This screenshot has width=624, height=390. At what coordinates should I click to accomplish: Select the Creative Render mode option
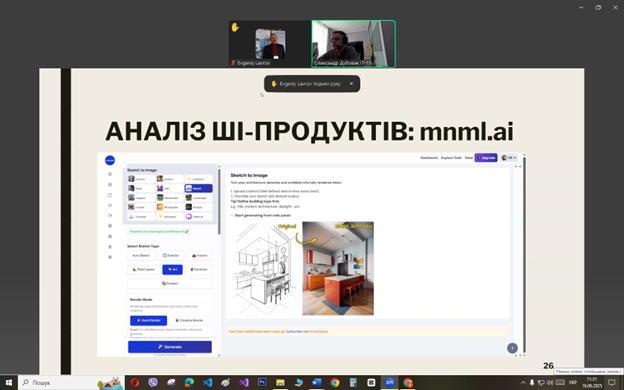189,320
